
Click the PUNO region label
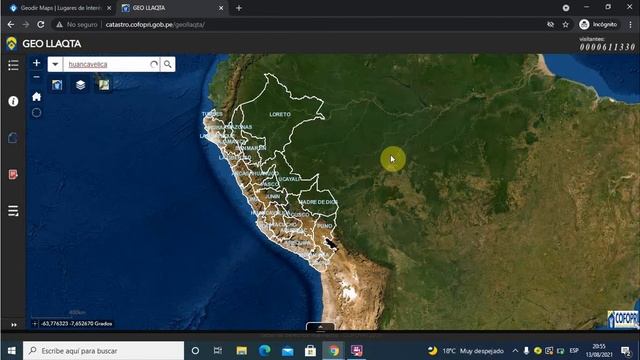(x=324, y=226)
